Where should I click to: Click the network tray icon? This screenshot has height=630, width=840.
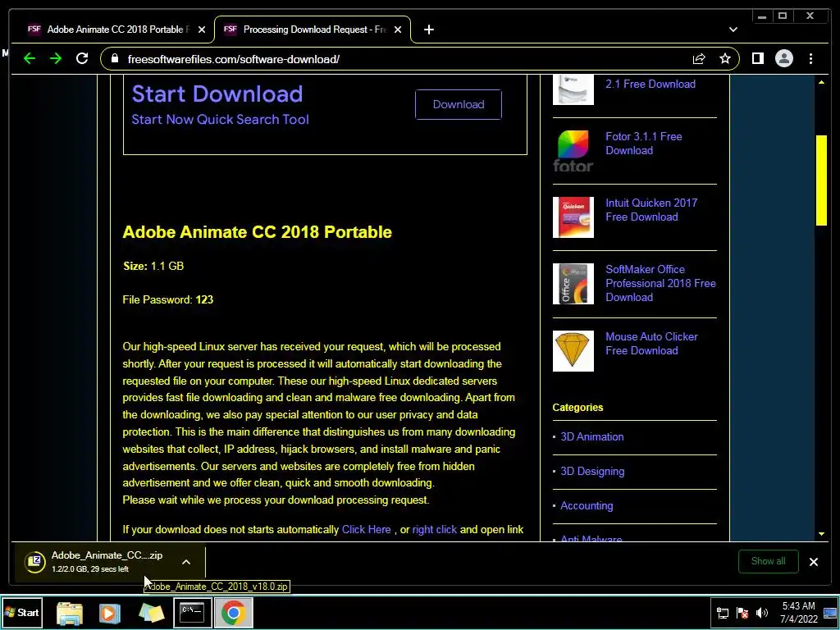click(723, 613)
